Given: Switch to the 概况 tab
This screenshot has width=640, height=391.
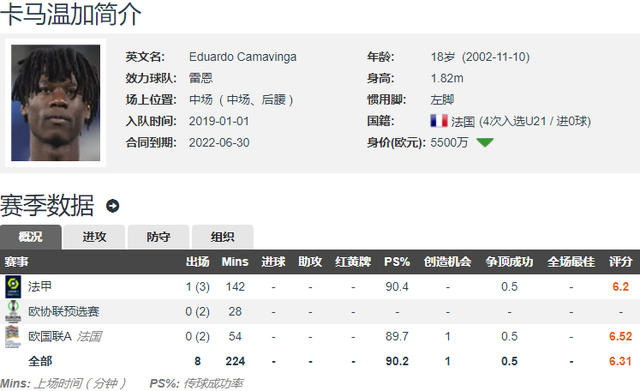Looking at the screenshot, I should [x=31, y=237].
